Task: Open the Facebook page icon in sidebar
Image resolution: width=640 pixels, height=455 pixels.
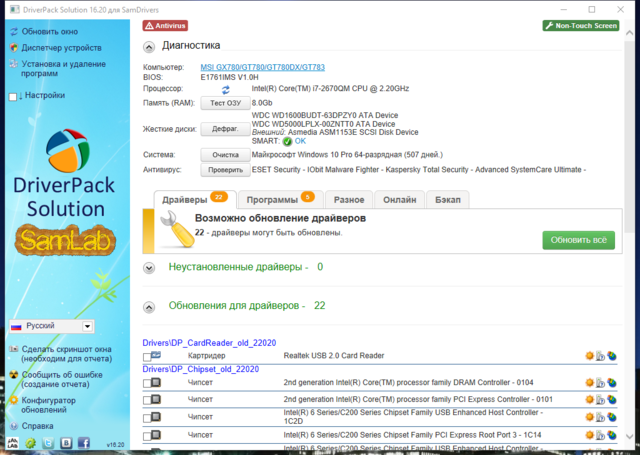Action: click(84, 441)
